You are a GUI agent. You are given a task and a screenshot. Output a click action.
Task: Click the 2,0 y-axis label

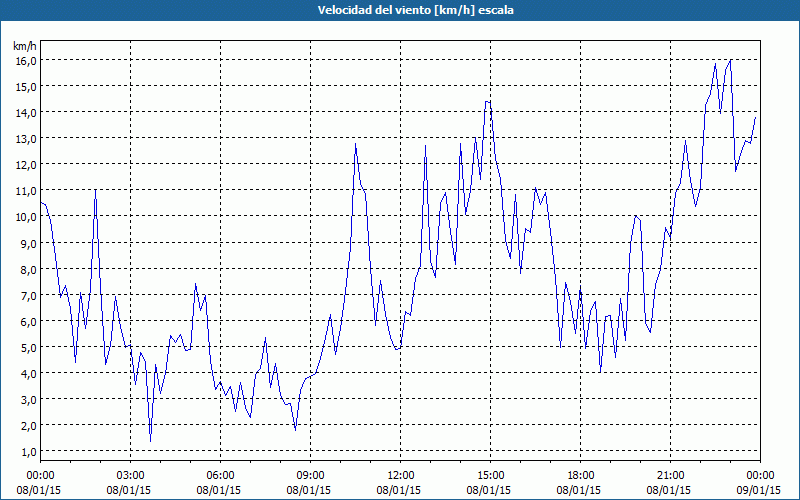click(28, 425)
